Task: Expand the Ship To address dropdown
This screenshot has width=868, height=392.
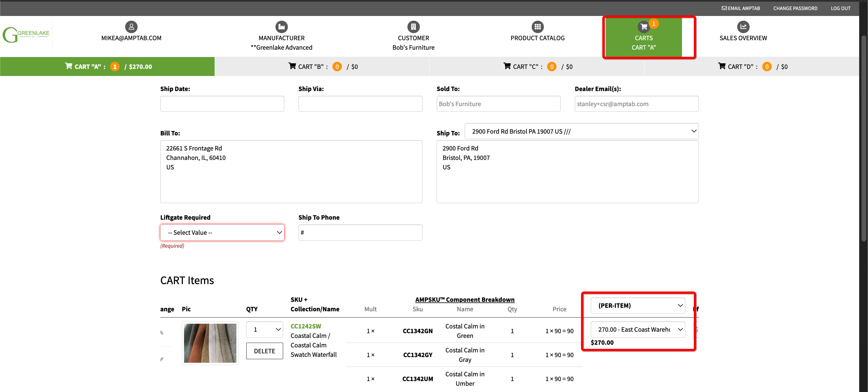Action: tap(581, 131)
